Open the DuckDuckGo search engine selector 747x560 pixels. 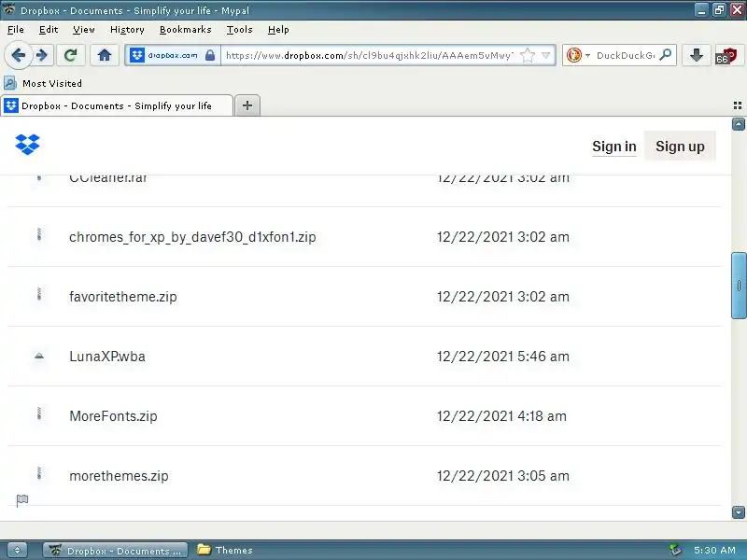578,55
